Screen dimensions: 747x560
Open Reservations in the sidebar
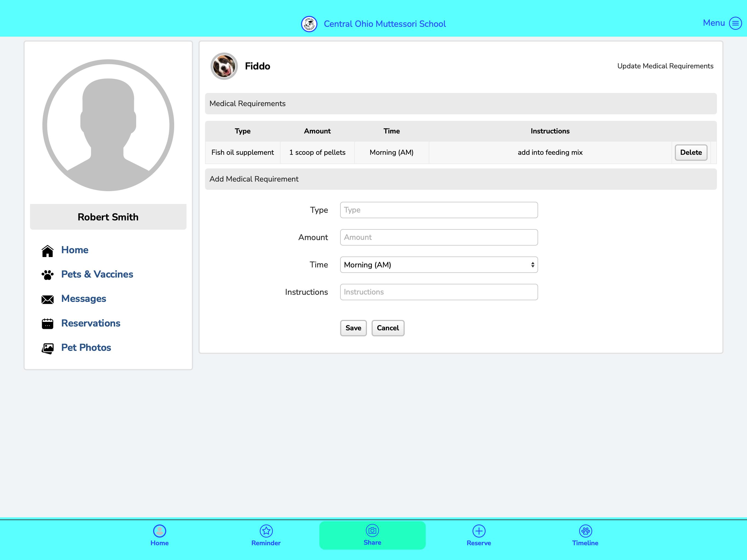[x=91, y=323]
